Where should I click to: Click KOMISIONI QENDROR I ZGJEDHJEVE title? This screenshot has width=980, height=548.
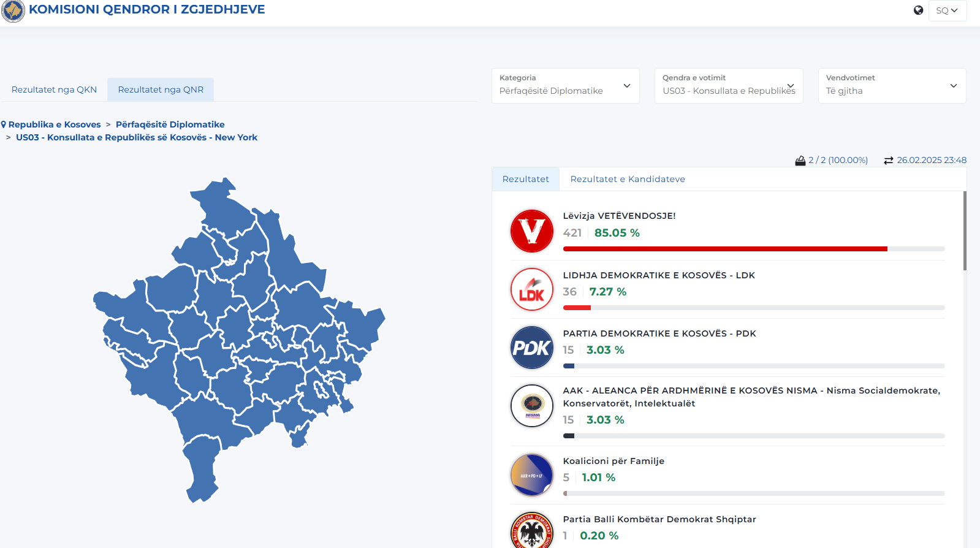[x=147, y=9]
